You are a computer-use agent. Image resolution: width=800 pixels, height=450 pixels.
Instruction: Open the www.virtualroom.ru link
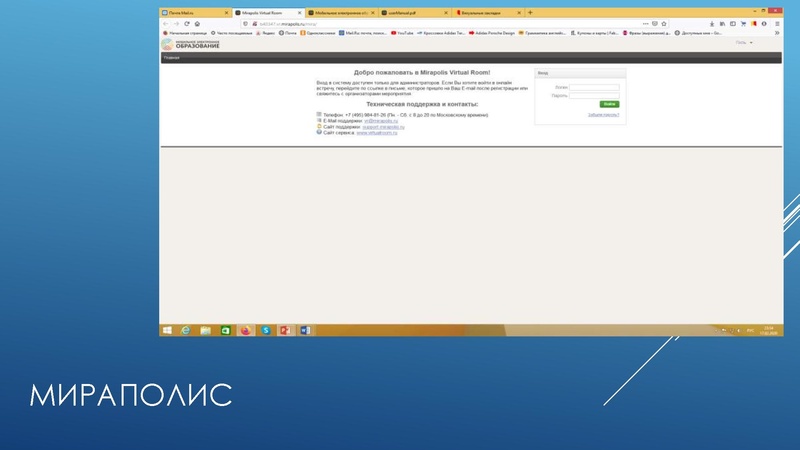tap(377, 133)
